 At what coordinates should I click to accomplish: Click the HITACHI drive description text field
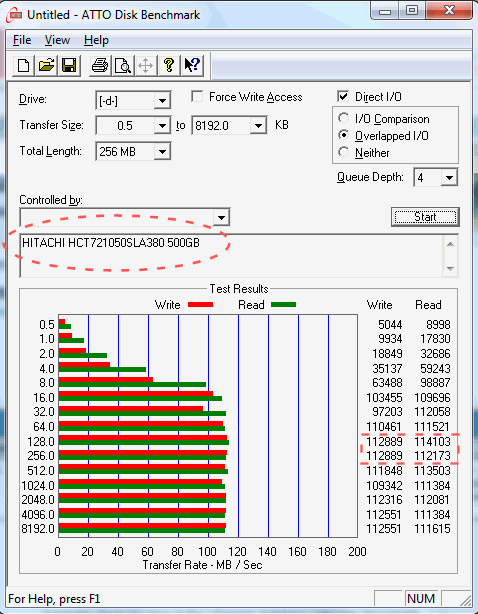[x=232, y=256]
